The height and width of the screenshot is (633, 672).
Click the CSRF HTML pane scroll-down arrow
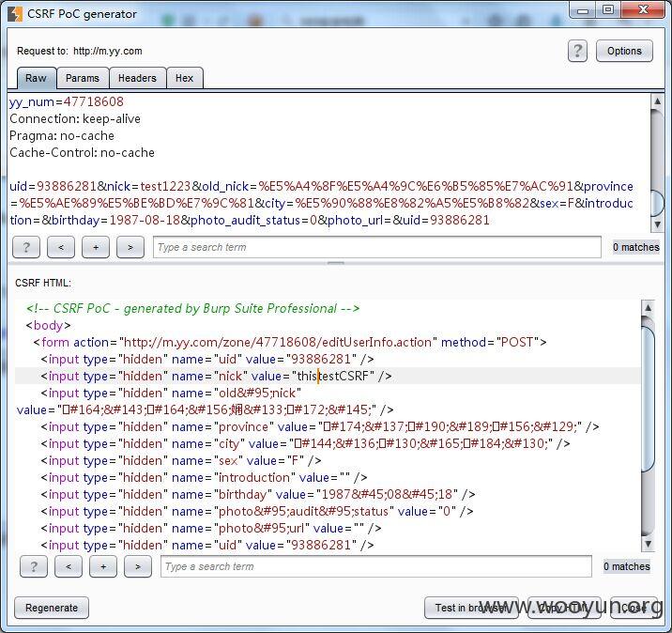pyautogui.click(x=648, y=544)
